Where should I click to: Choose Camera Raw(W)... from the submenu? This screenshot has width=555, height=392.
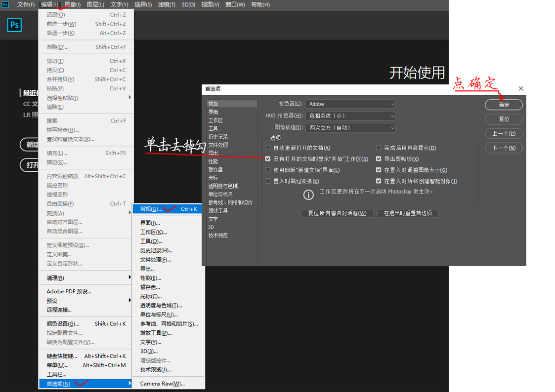pos(169,384)
